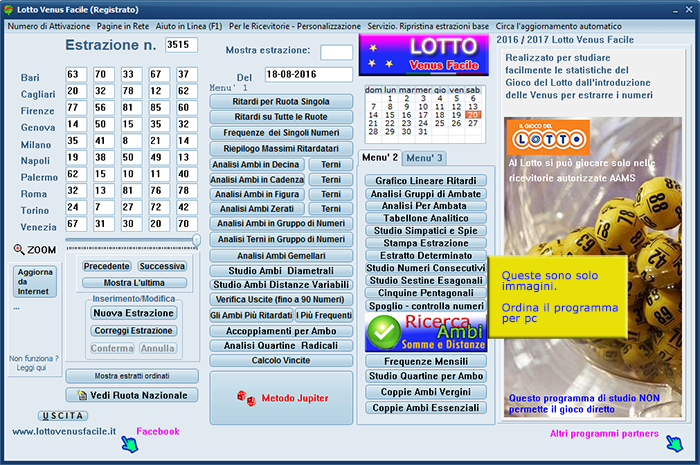Open Ritardi per Ruota Singola

tap(281, 101)
